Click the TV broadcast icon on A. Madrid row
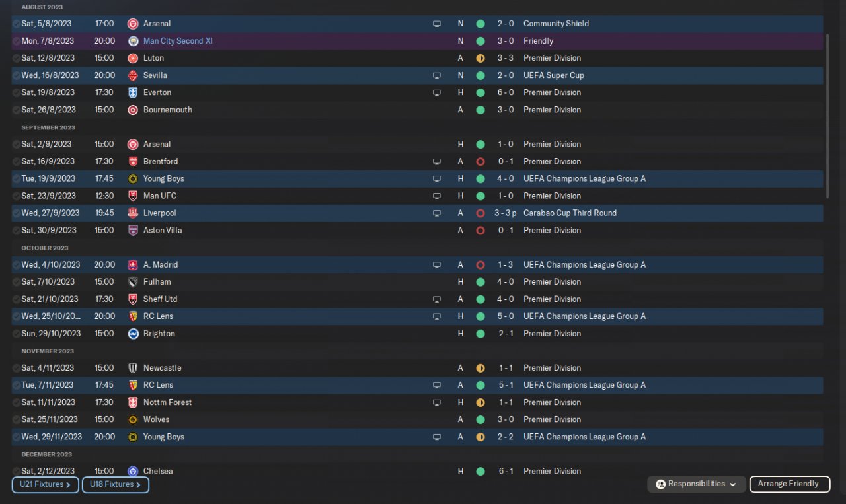This screenshot has height=504, width=846. (436, 265)
